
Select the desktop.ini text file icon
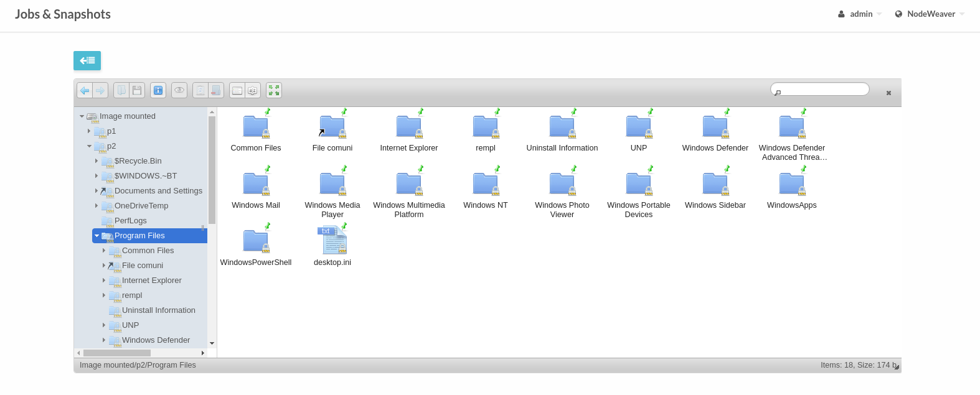pyautogui.click(x=332, y=240)
